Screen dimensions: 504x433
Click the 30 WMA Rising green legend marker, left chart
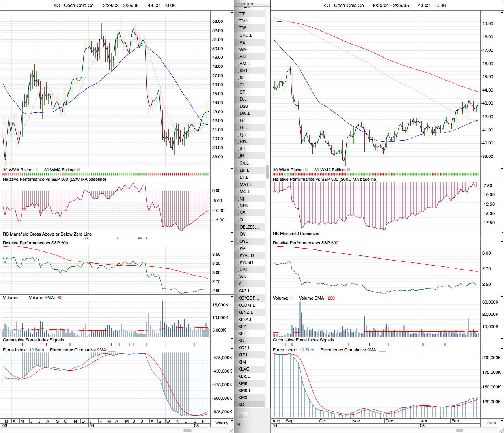point(36,170)
